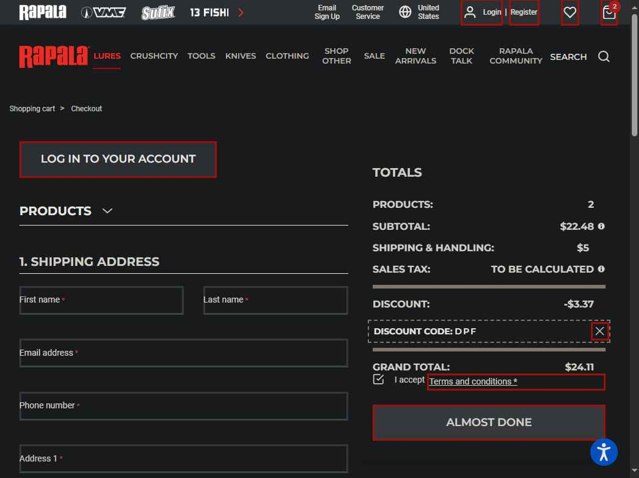Viewport: 639px width, 478px height.
Task: Focus the Last name field
Action: tap(275, 300)
